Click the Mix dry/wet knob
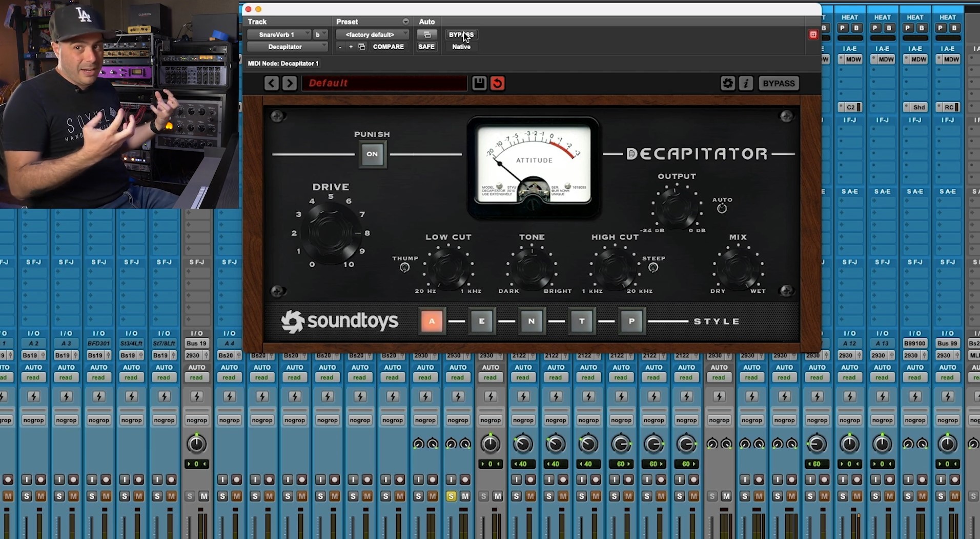 (738, 268)
